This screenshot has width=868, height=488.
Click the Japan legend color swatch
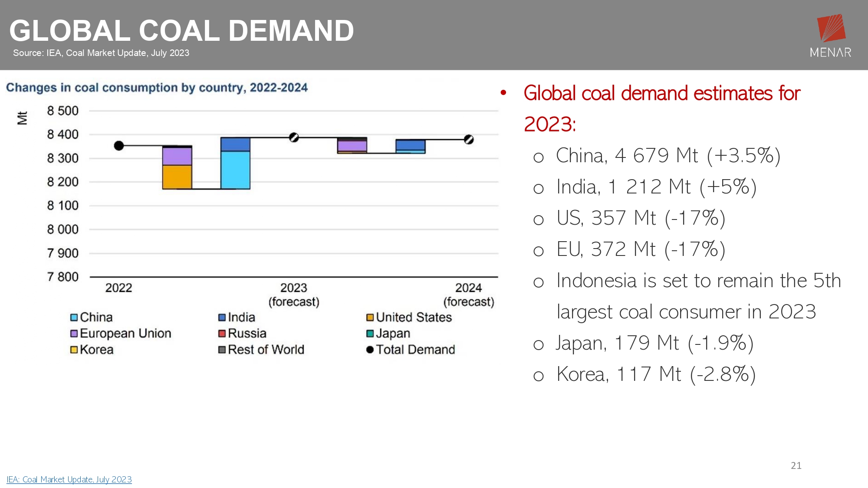click(370, 334)
